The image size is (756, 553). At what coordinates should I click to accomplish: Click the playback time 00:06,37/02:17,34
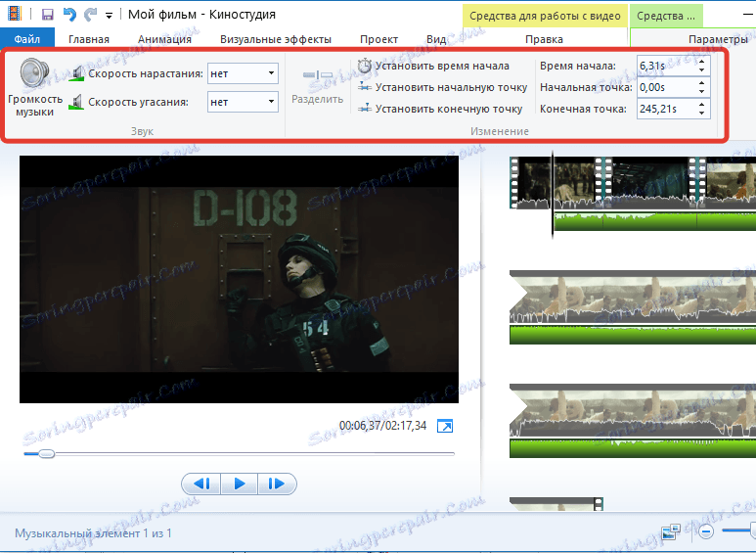pos(382,426)
